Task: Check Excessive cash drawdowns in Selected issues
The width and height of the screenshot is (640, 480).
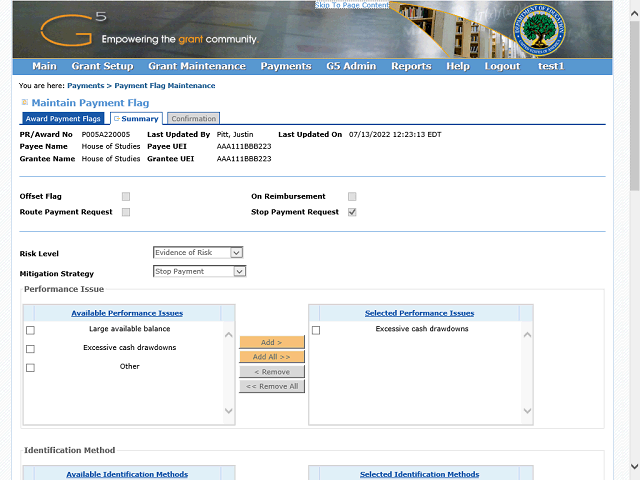Action: tap(316, 330)
